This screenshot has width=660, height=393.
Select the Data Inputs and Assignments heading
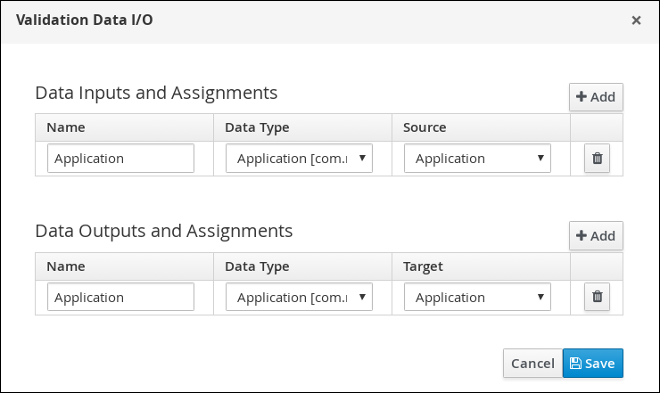pyautogui.click(x=156, y=93)
